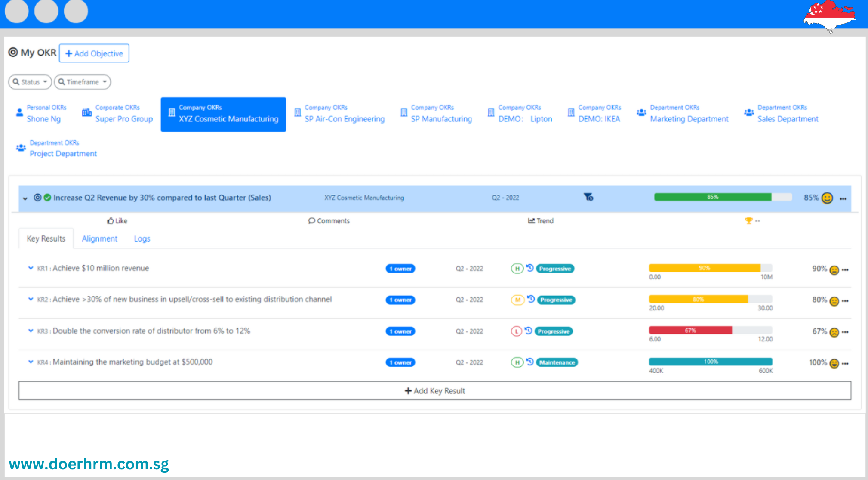Viewport: 868px width, 480px height.
Task: Open SP Manufacturing company OKRs
Action: click(x=436, y=114)
